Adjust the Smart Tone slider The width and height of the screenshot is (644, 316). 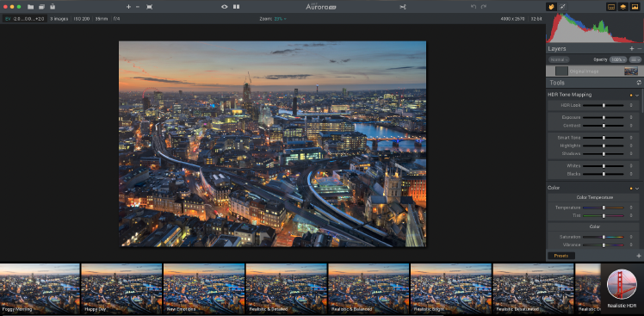click(x=604, y=138)
